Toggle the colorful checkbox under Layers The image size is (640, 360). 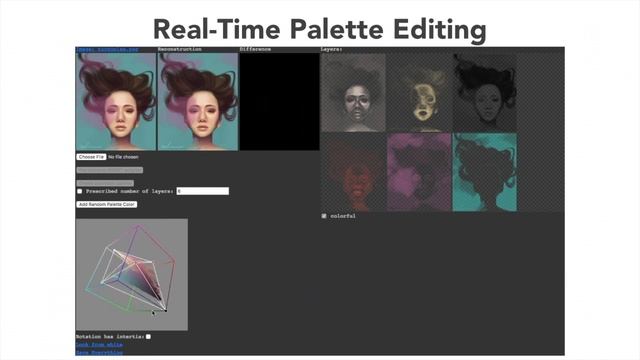[324, 216]
